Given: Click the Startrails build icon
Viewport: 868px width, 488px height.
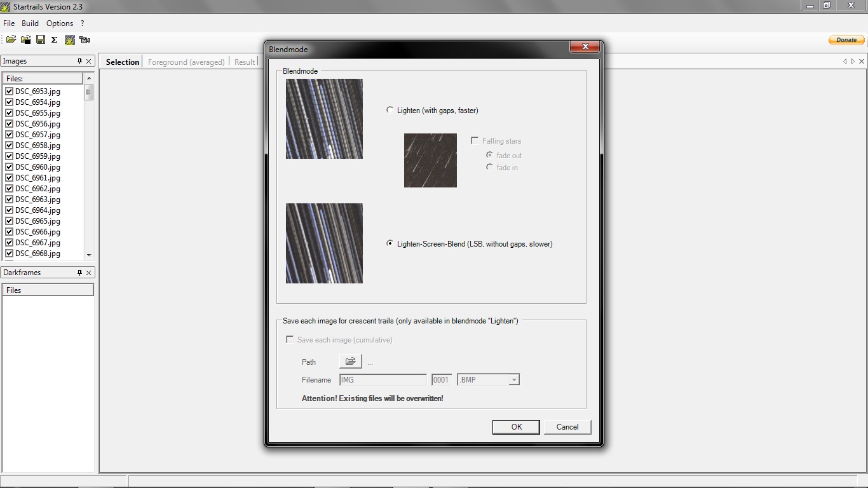Looking at the screenshot, I should tap(70, 39).
